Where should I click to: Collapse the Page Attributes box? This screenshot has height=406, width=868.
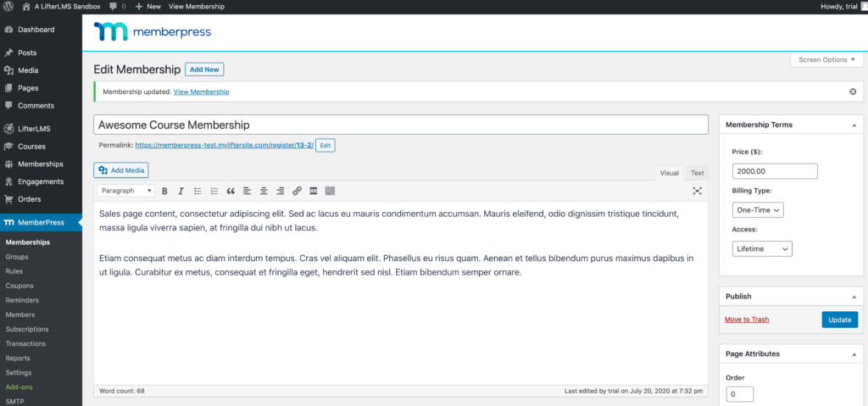854,354
